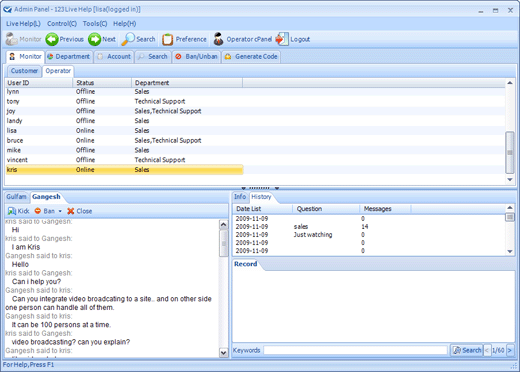Go to next record page arrow
520x372 pixels.
(x=510, y=350)
